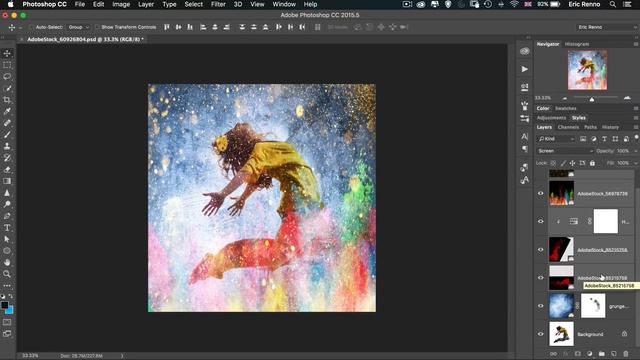The height and width of the screenshot is (360, 640).
Task: Click the Background layer thumbnail
Action: click(561, 334)
